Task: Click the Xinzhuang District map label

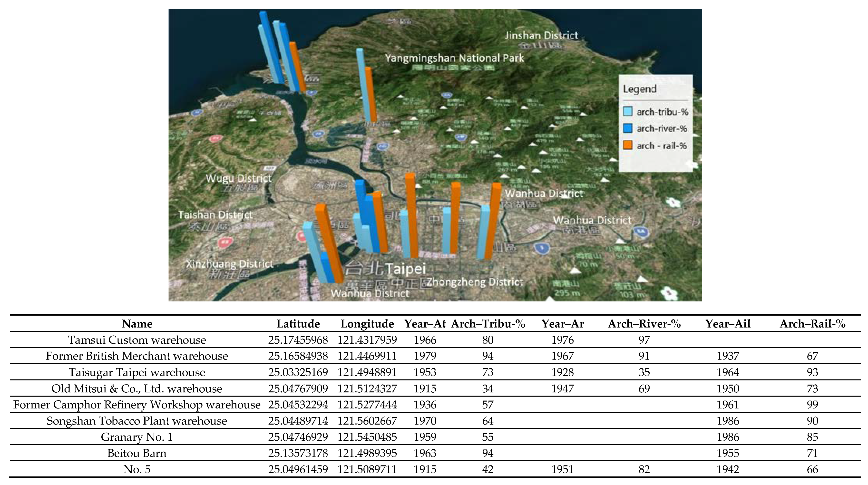Action: click(x=229, y=264)
